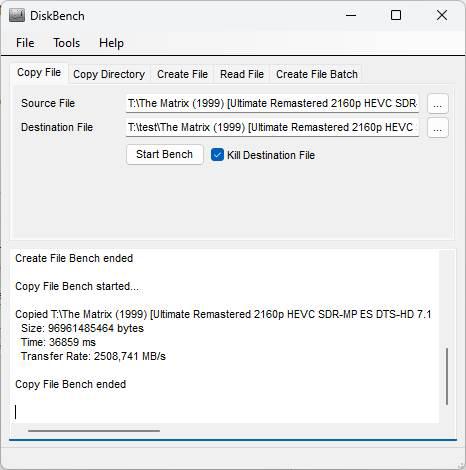Screen dimensions: 466x470
Task: Uncheck the Kill Destination File checkbox
Action: click(x=217, y=155)
